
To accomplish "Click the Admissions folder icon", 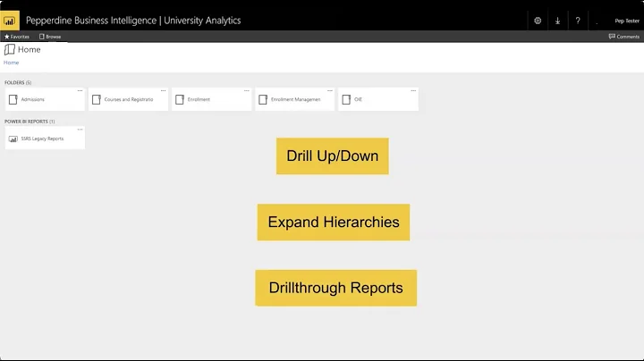I will [13, 100].
